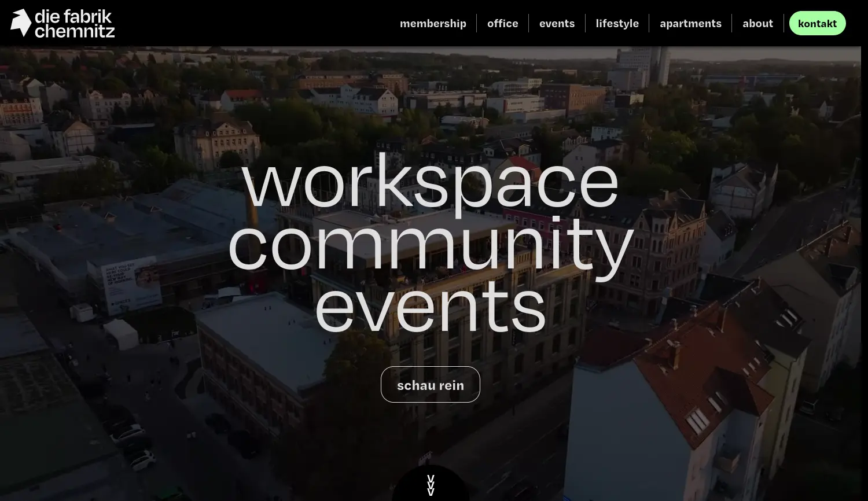The image size is (868, 501).
Task: Click the 'community' headline word
Action: pos(431,244)
